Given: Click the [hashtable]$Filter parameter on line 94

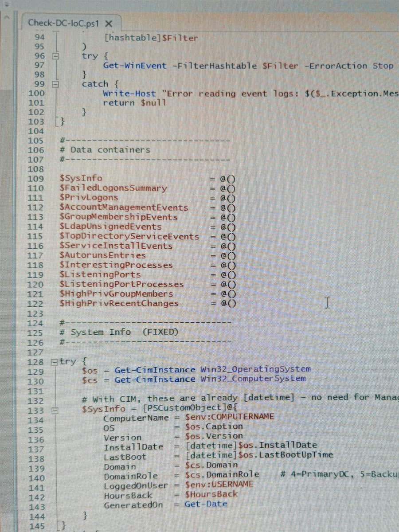Looking at the screenshot, I should tap(150, 38).
